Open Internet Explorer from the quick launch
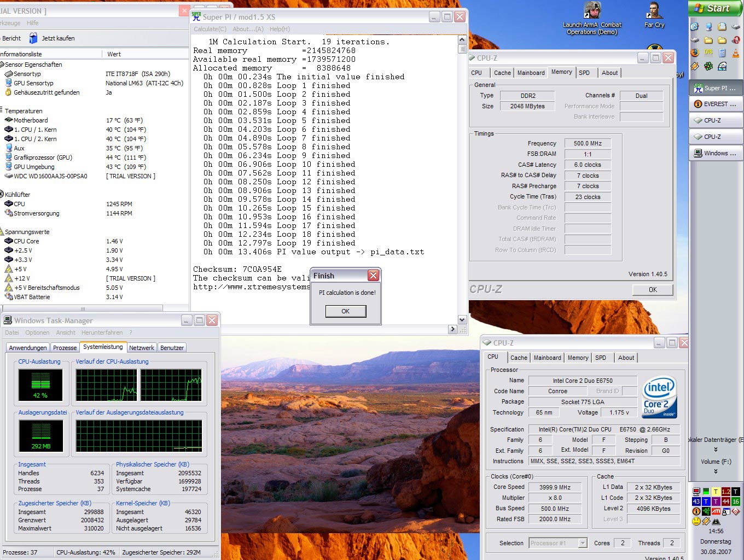Viewport: 744px width, 560px height. point(695,26)
